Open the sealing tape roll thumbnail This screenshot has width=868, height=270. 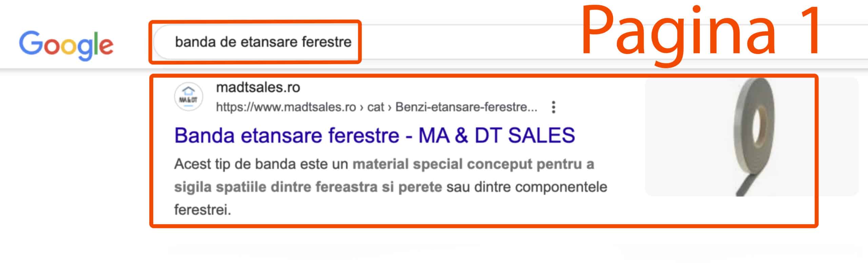[751, 137]
